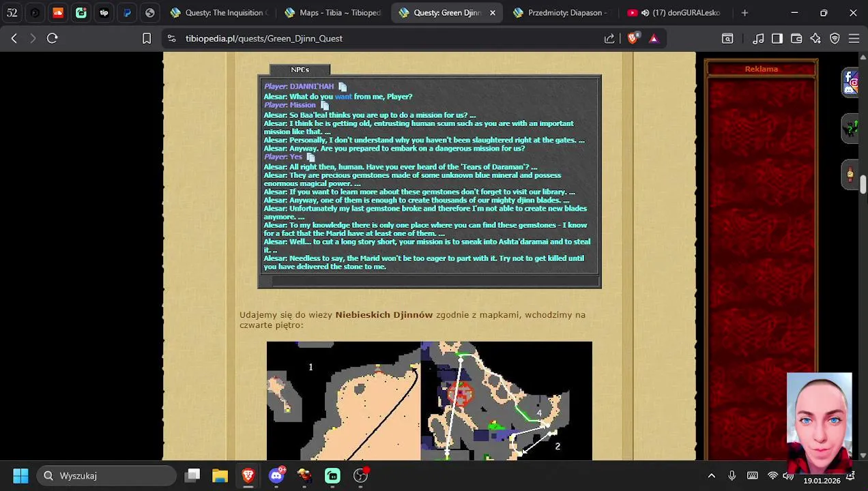Open Task View on taskbar
Screen dimensions: 868x491
click(x=193, y=475)
